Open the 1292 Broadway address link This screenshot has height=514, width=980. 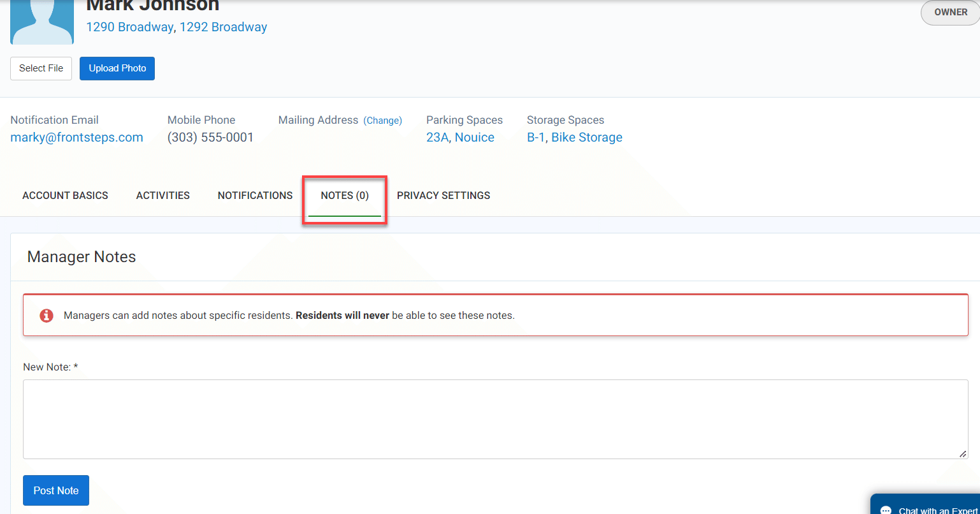224,27
